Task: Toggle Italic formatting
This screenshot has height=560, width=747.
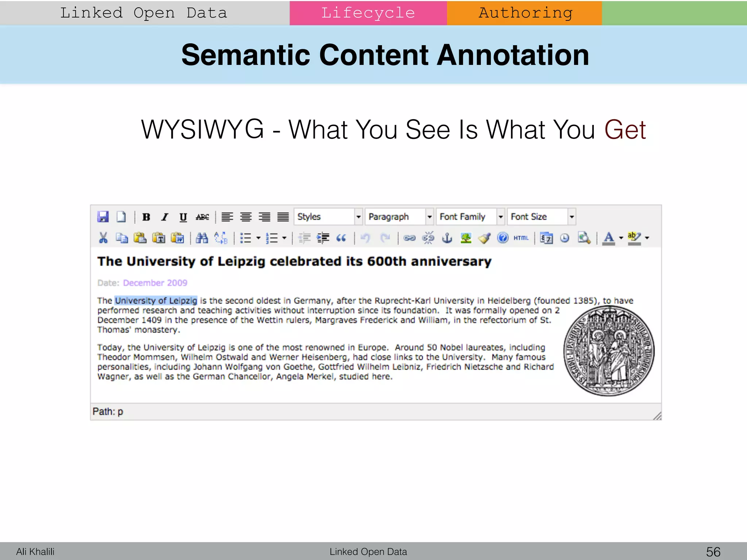Action: (165, 217)
